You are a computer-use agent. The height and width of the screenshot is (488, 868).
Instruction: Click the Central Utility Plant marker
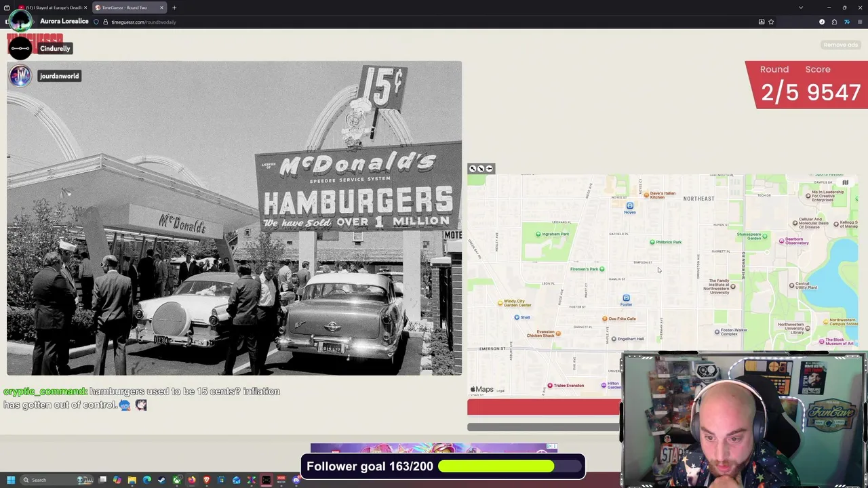click(x=791, y=285)
